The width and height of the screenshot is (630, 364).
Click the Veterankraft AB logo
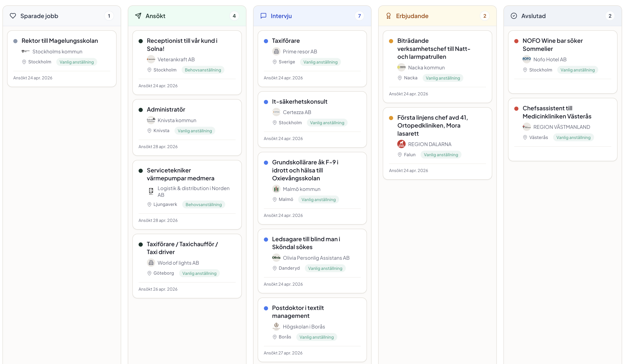pyautogui.click(x=151, y=59)
